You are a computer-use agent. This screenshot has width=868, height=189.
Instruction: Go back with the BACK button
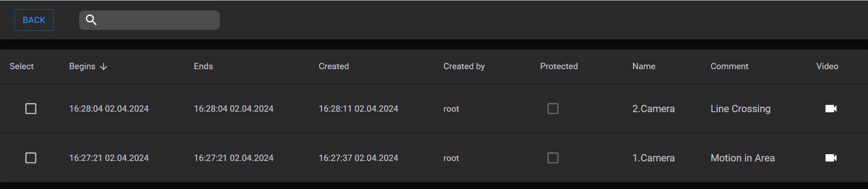click(34, 20)
